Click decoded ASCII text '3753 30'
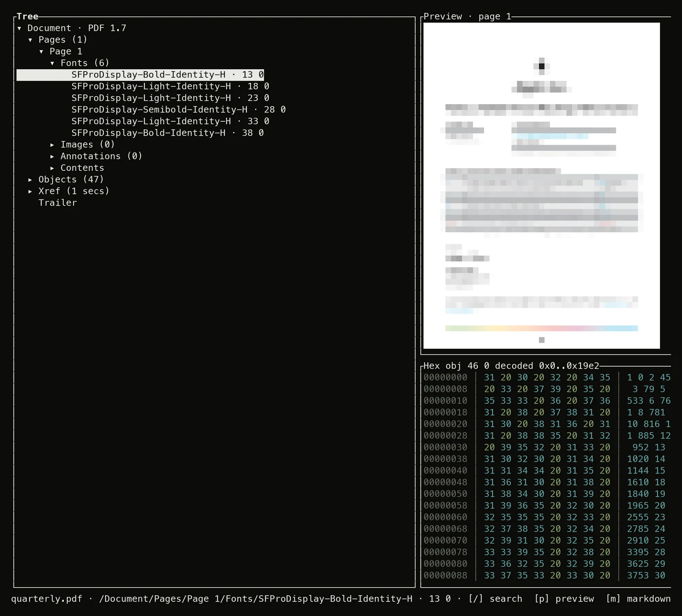682x616 pixels. coord(646,576)
